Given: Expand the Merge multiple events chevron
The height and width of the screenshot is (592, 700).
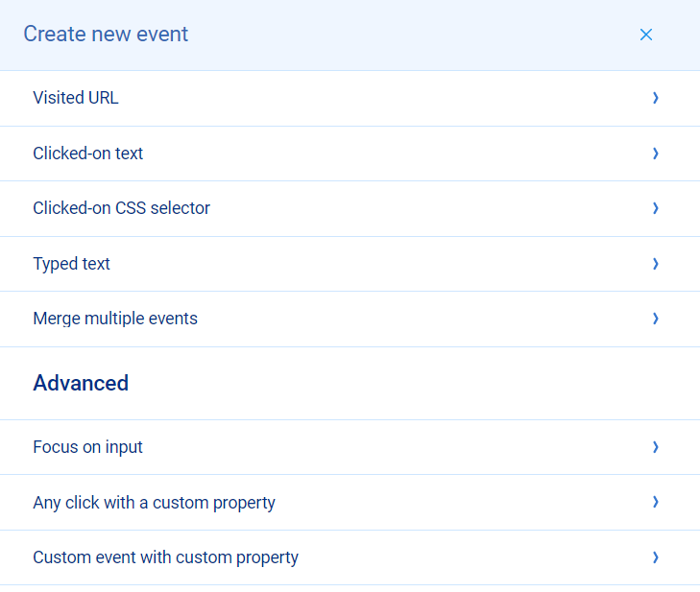Looking at the screenshot, I should tap(656, 319).
